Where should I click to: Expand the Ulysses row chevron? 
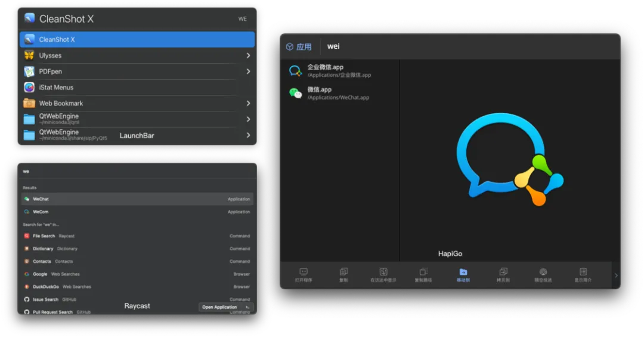[x=248, y=55]
